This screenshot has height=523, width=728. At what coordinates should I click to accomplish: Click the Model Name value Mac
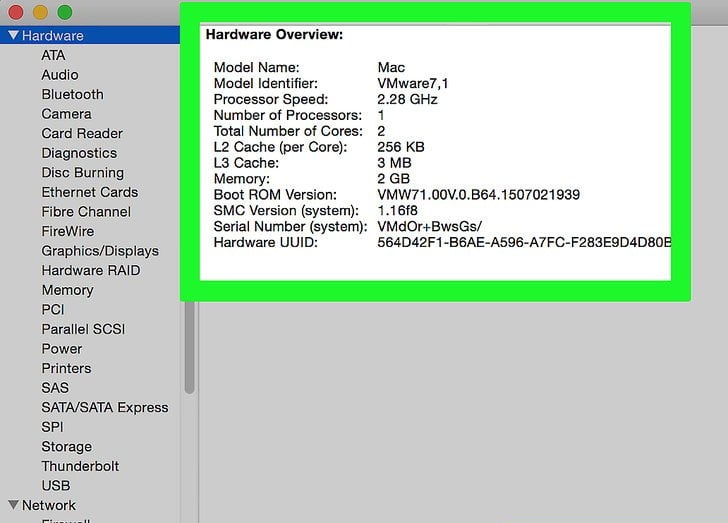click(391, 67)
